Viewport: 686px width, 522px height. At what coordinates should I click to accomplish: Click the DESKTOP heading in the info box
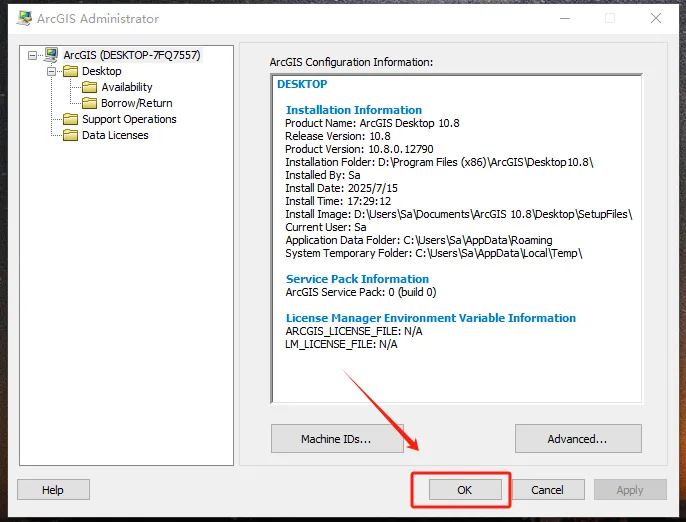tap(302, 84)
